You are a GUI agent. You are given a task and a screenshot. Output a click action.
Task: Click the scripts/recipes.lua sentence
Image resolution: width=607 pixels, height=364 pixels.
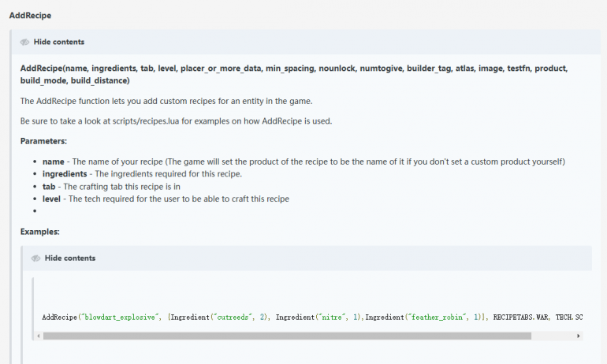point(176,121)
